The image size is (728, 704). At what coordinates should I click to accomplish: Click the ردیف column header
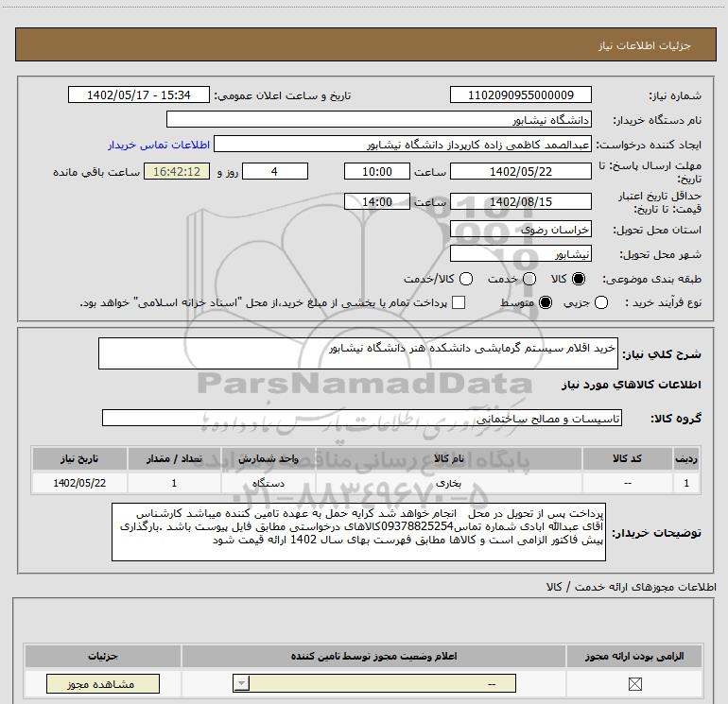686,458
